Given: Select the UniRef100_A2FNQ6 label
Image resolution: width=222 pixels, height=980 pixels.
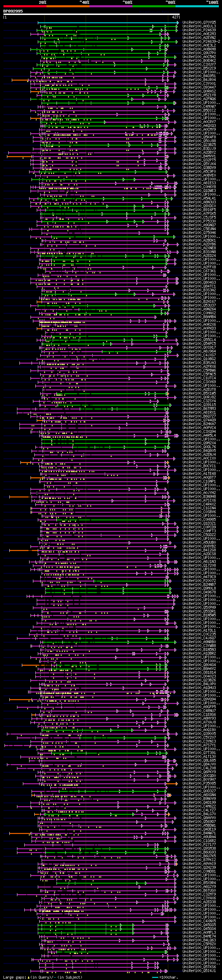Looking at the screenshot, I should pos(199,99).
